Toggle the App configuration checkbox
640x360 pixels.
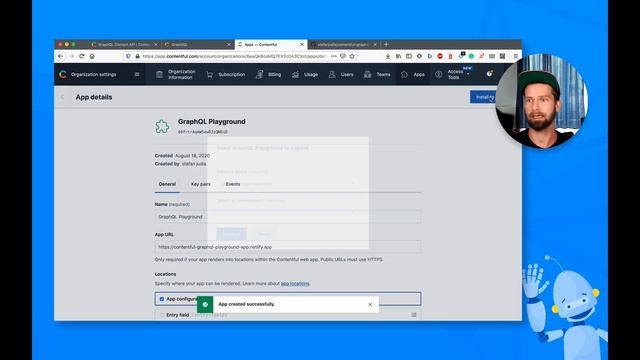click(x=162, y=299)
